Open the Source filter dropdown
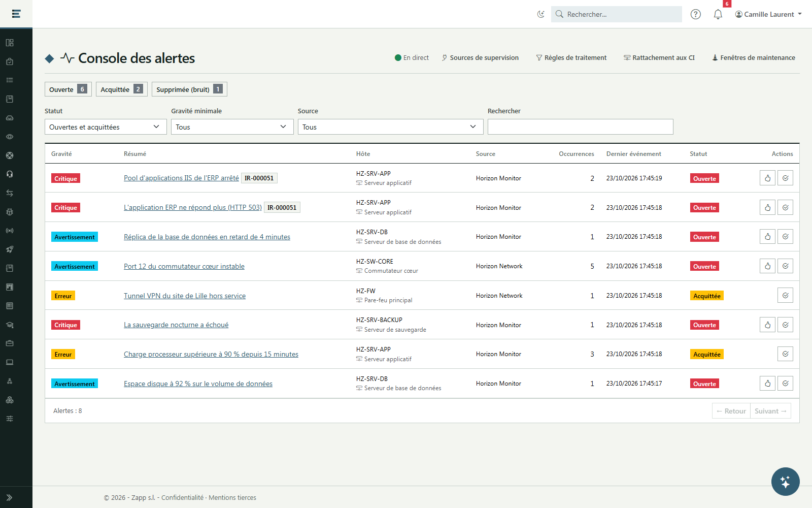 391,127
